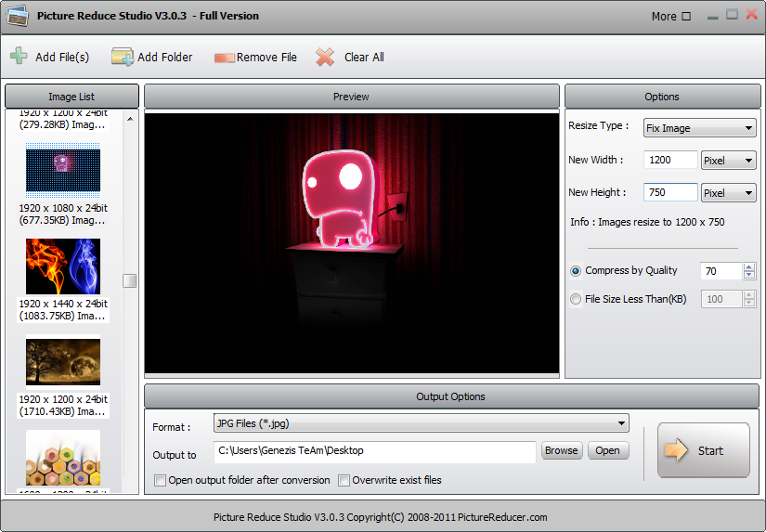The image size is (766, 532).
Task: Click the red Remove File icon
Action: 225,58
